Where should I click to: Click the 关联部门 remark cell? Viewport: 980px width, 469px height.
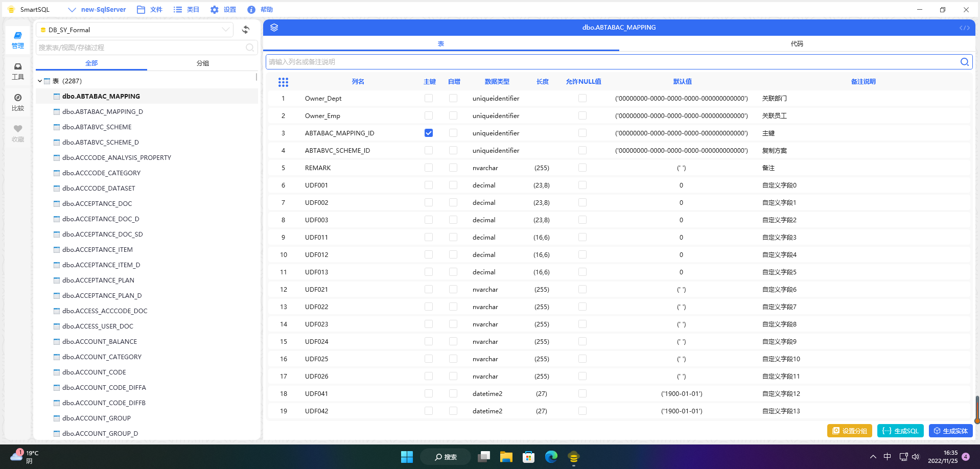774,99
